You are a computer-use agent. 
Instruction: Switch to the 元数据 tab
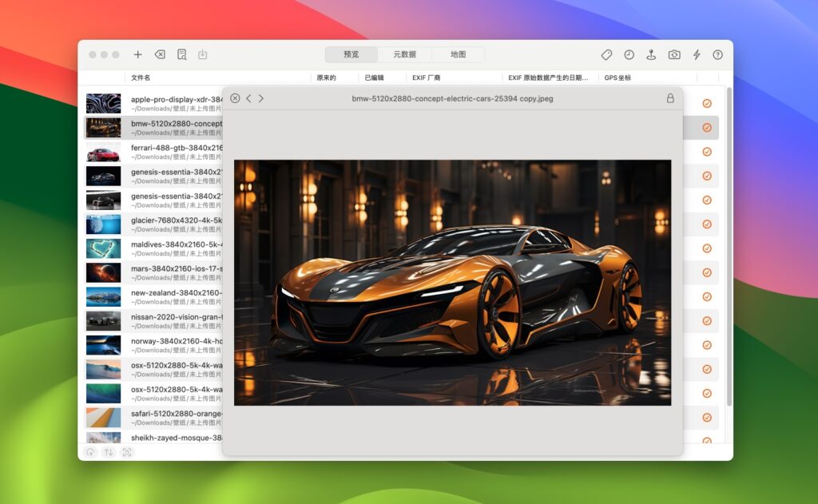coord(405,54)
